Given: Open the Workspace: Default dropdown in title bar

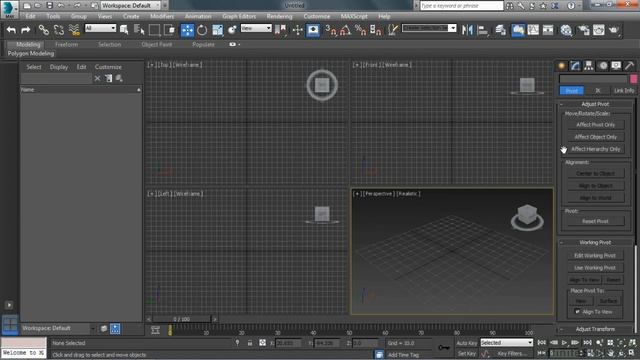Looking at the screenshot, I should 131,5.
